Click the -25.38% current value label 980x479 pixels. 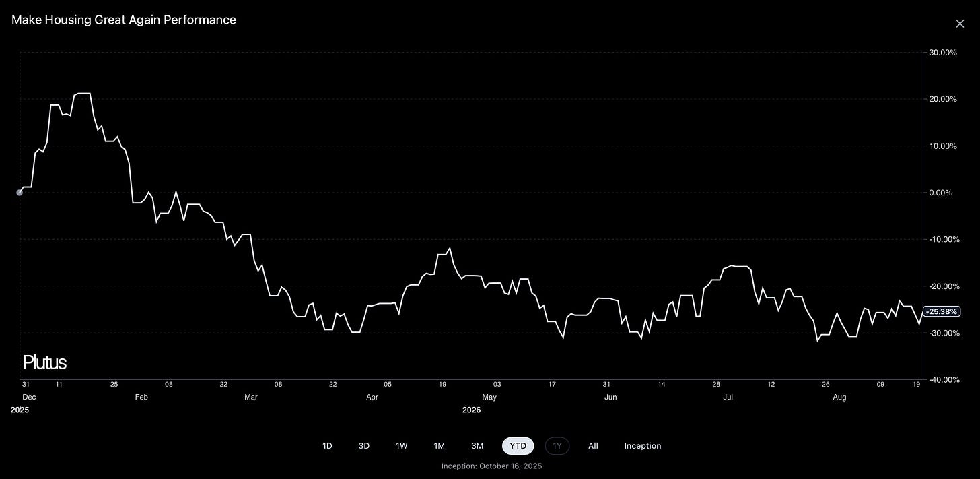(x=941, y=311)
